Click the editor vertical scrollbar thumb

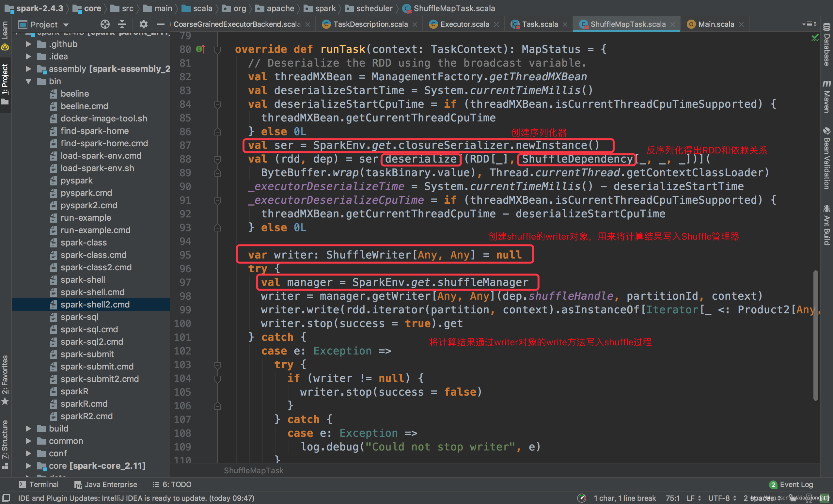click(x=815, y=335)
